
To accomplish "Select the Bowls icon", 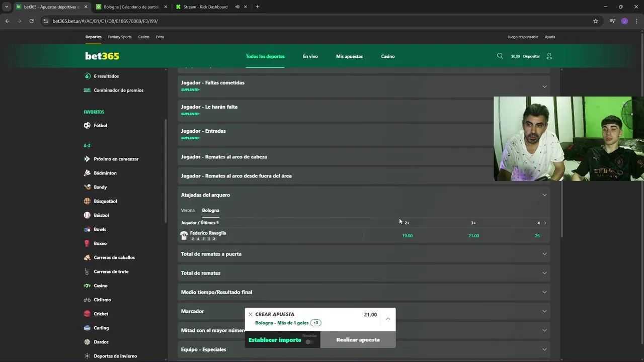I will coord(87,229).
